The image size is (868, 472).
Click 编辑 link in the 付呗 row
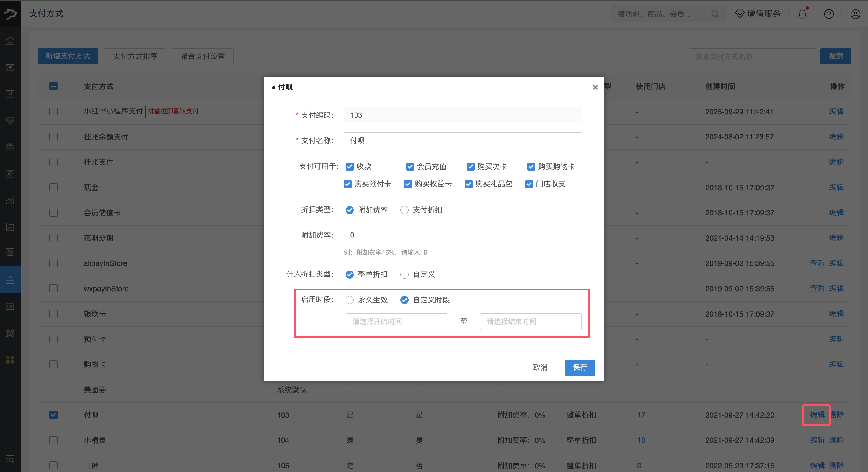[x=817, y=415]
